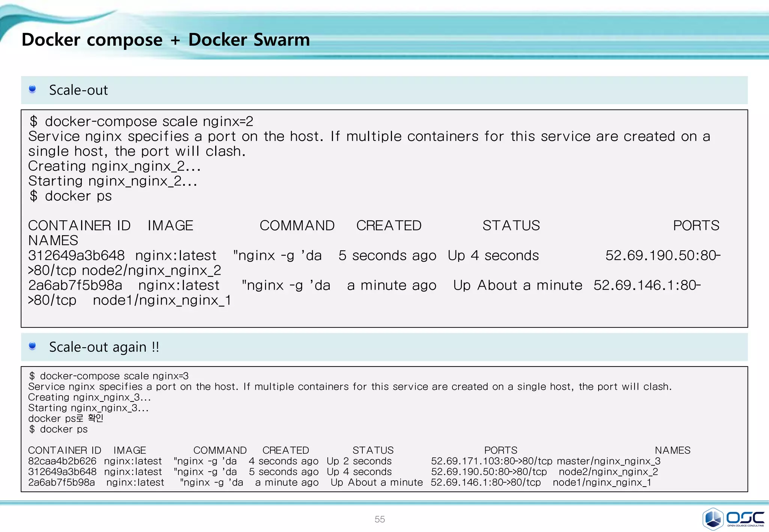The height and width of the screenshot is (532, 769).
Task: Click 52.69.171.103:80->80/tcp port entry
Action: [x=492, y=461]
